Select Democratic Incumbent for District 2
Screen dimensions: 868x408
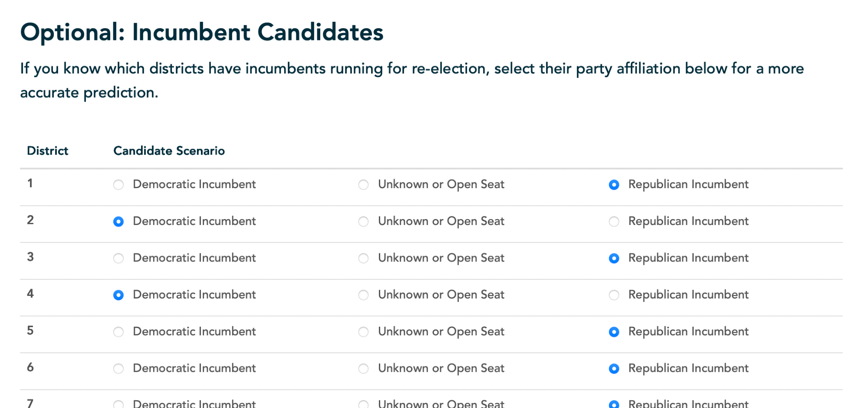pyautogui.click(x=118, y=222)
